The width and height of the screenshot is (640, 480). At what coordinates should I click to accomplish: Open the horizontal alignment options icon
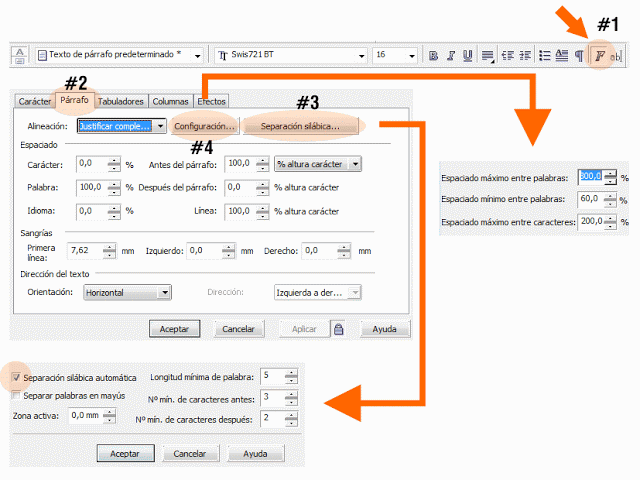488,56
